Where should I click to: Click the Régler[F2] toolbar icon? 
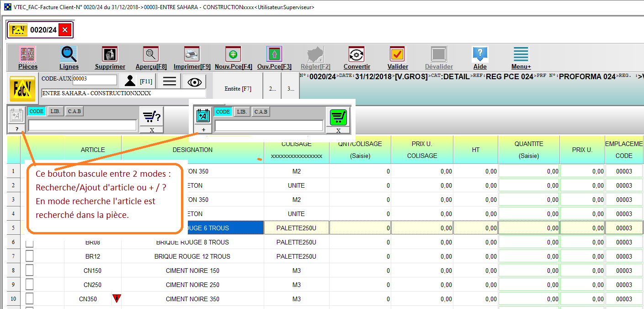click(x=315, y=54)
